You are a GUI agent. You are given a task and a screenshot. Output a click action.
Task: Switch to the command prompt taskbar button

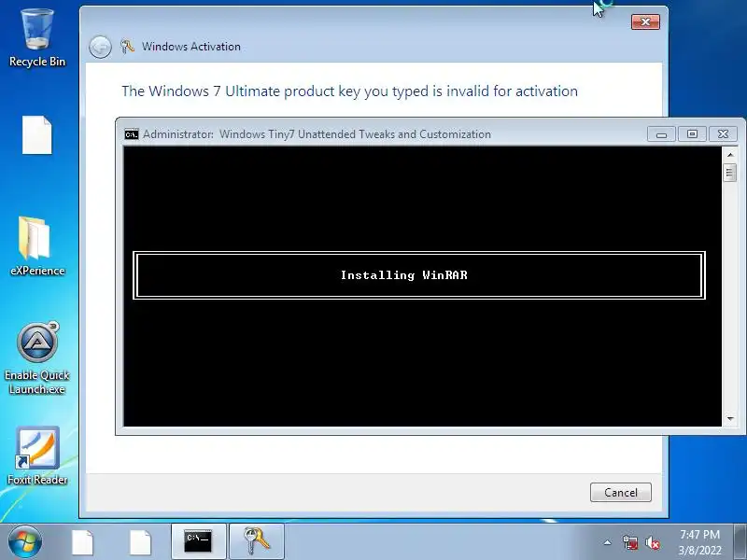(x=198, y=542)
